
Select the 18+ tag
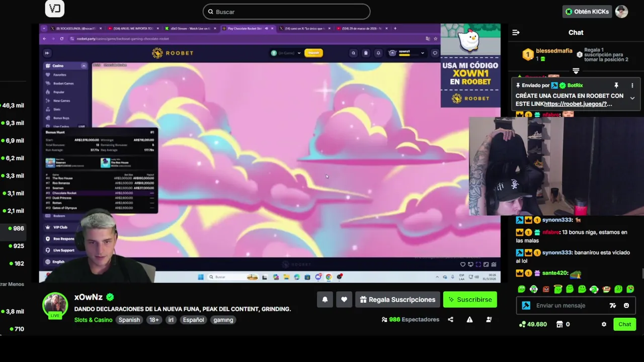(x=154, y=320)
